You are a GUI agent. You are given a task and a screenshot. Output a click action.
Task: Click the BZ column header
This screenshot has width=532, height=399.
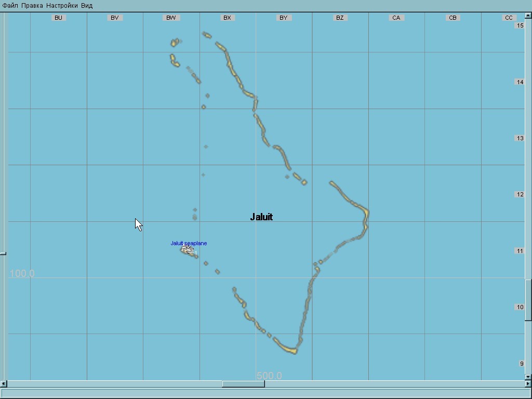[x=340, y=18]
